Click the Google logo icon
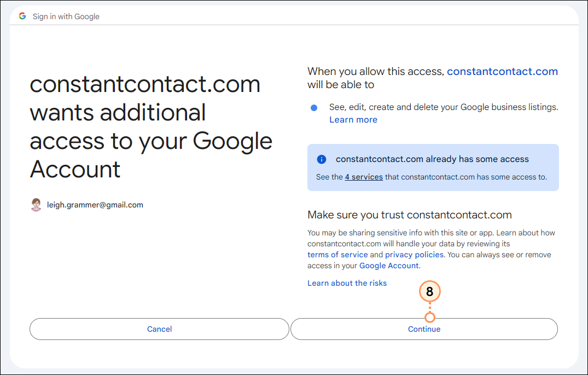588x375 pixels. coord(22,16)
